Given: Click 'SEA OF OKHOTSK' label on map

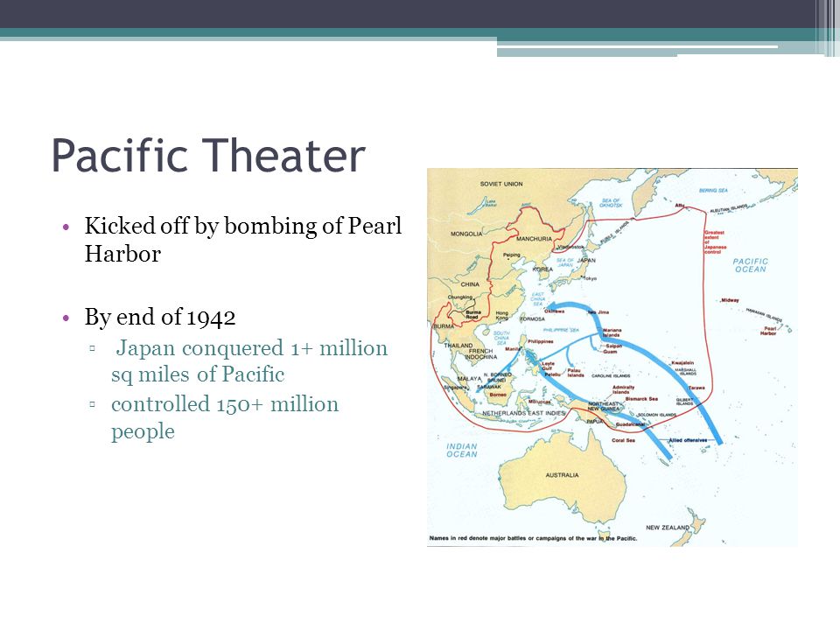Looking at the screenshot, I should coord(611,203).
